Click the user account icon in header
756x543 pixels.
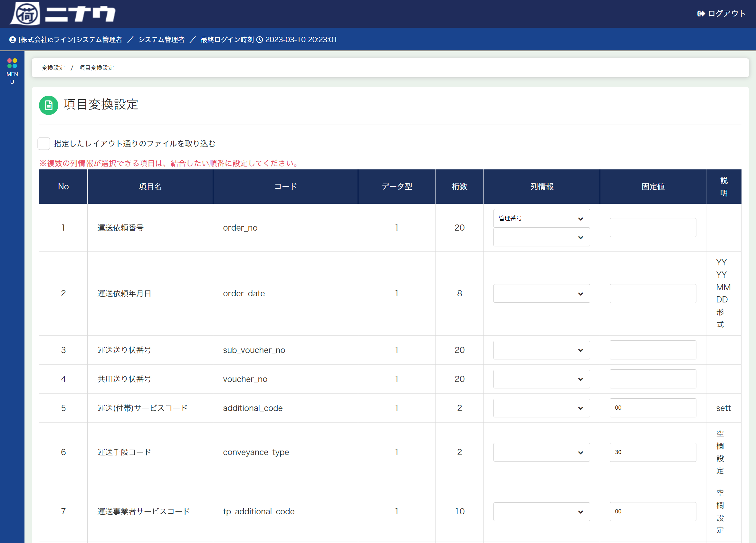tap(13, 40)
